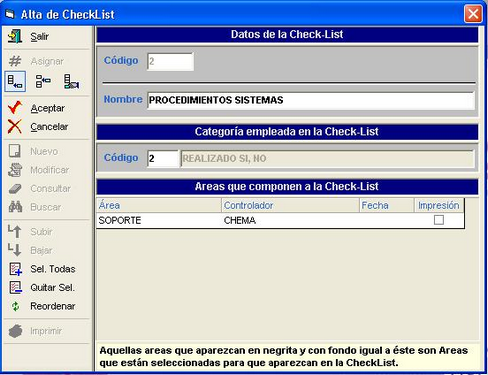Click the Imprimir label
The width and height of the screenshot is (488, 375).
coord(46,331)
